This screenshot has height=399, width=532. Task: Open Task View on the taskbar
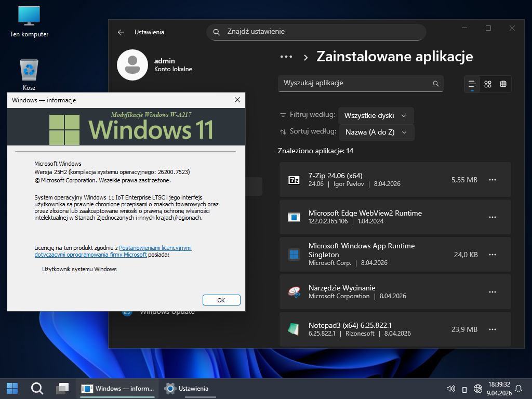62,388
